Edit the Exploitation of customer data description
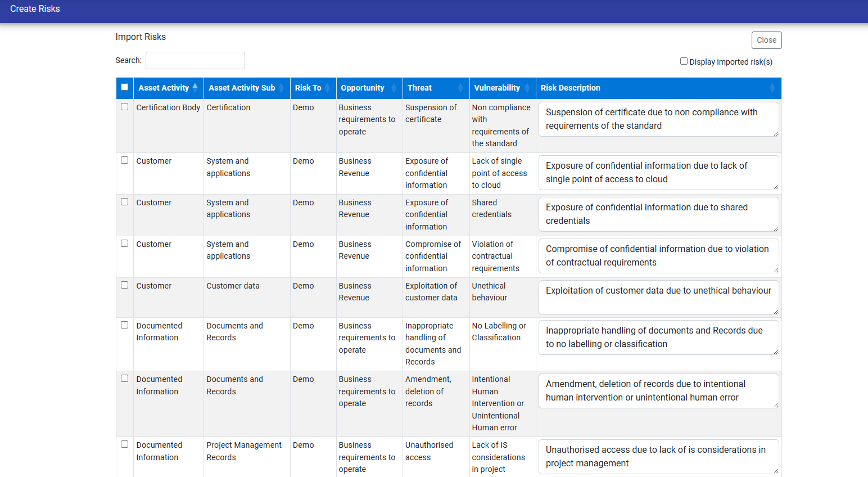This screenshot has height=477, width=868. click(658, 297)
